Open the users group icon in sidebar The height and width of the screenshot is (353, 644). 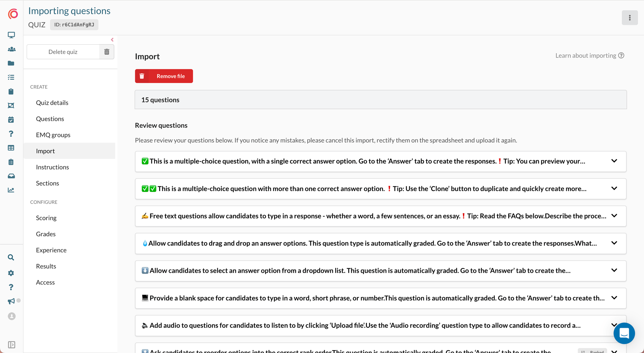(11, 49)
